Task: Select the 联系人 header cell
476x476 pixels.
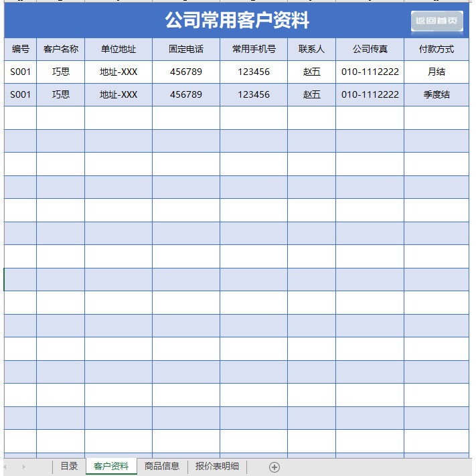Action: (x=311, y=49)
